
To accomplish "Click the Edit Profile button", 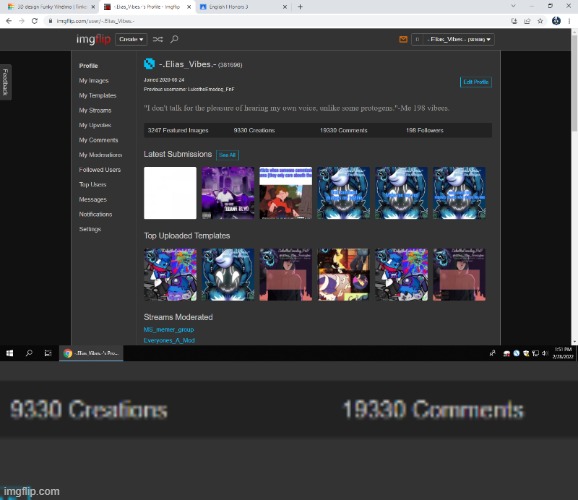I will tap(476, 82).
